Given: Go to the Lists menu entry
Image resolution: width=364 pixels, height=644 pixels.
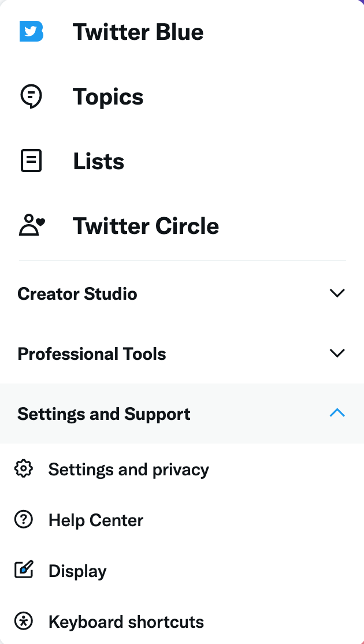Looking at the screenshot, I should (99, 162).
